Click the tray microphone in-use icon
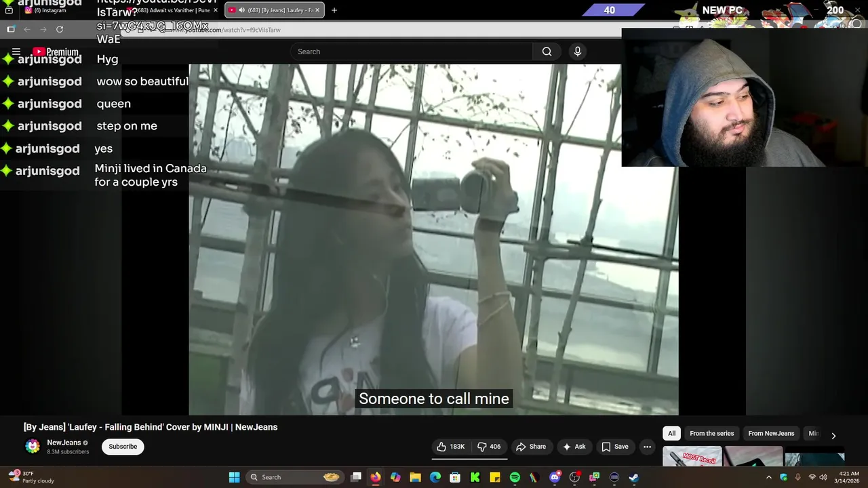The height and width of the screenshot is (488, 868). (797, 477)
